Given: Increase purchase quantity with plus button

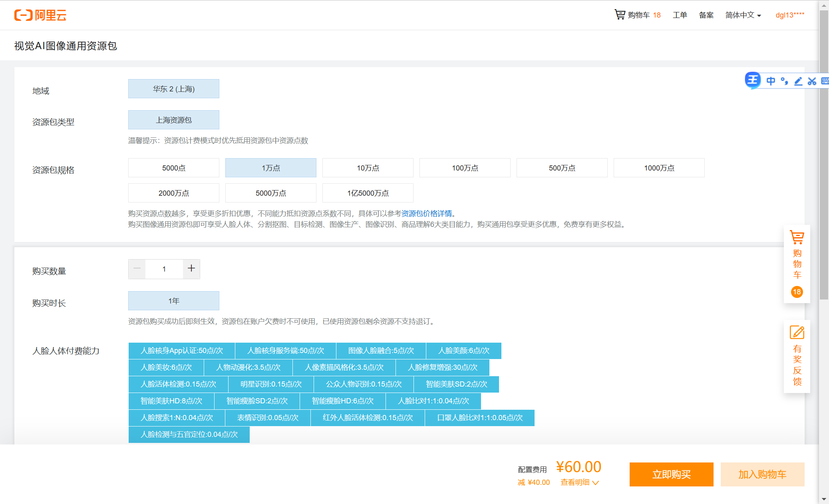Looking at the screenshot, I should click(x=191, y=269).
